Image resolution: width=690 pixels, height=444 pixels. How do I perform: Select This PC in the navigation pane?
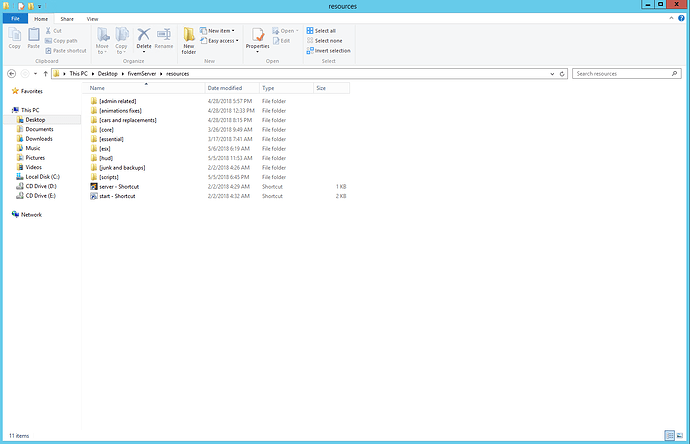[x=26, y=110]
